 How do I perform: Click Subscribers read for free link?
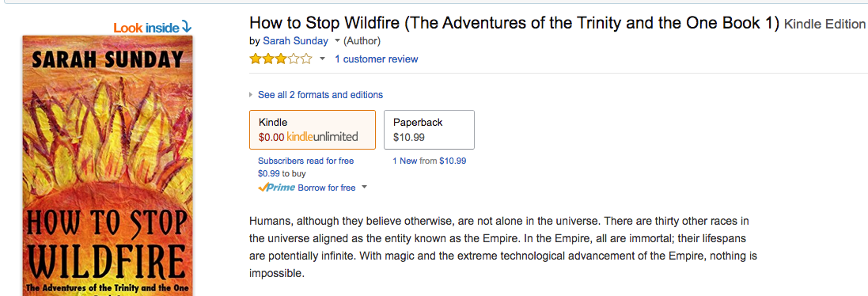click(305, 161)
